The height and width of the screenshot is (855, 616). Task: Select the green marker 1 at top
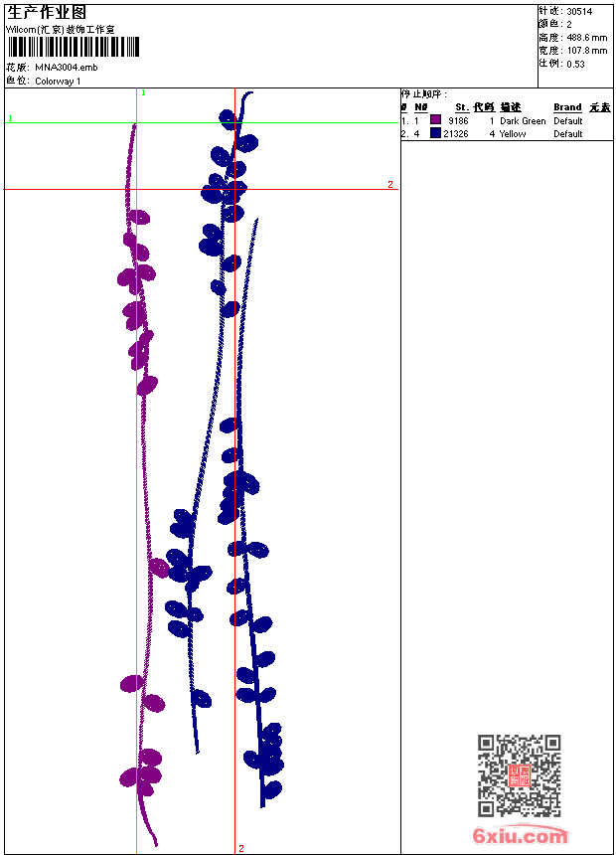click(x=143, y=92)
